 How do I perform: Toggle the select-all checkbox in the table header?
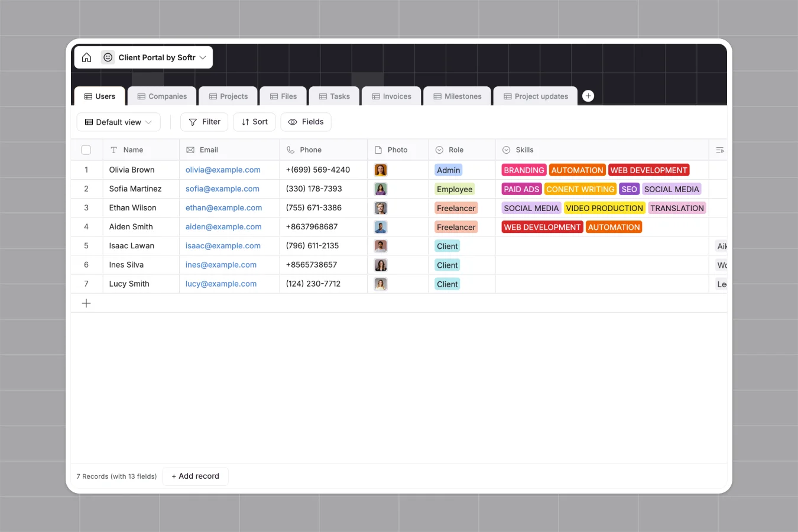click(x=86, y=150)
